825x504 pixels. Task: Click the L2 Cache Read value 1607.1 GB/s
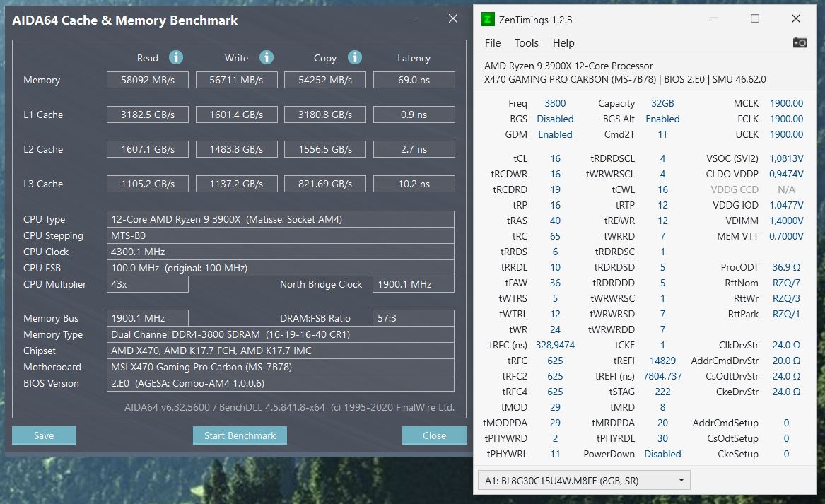pyautogui.click(x=147, y=149)
